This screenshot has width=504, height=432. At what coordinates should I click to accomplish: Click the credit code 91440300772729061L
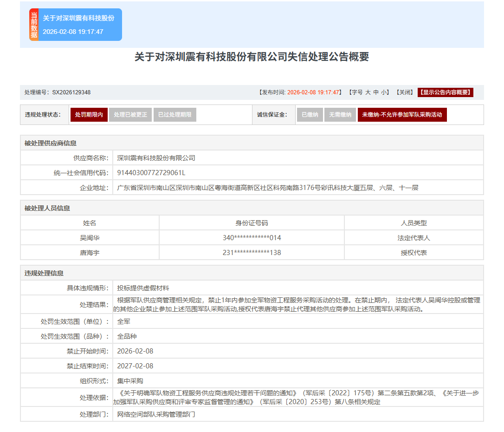(151, 173)
